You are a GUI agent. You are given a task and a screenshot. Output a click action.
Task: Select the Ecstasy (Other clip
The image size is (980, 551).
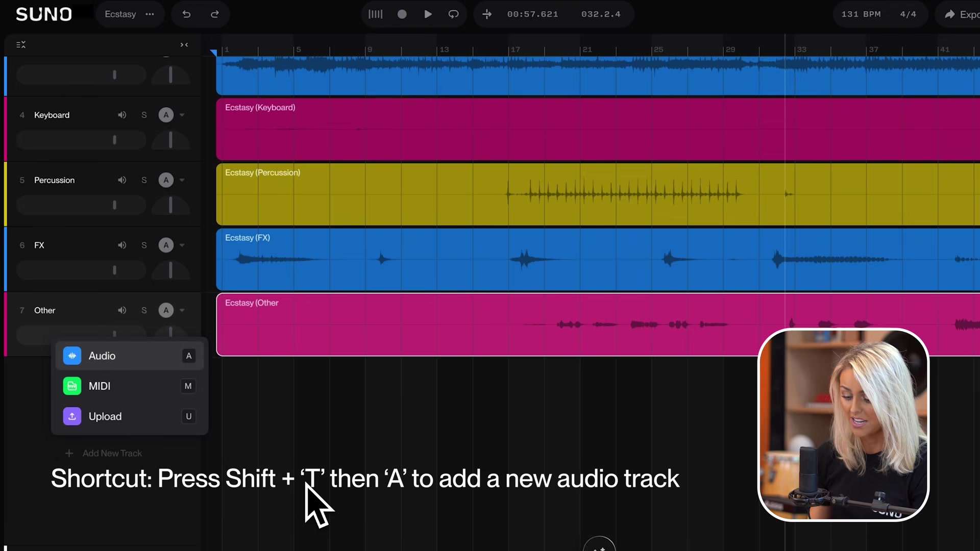598,324
